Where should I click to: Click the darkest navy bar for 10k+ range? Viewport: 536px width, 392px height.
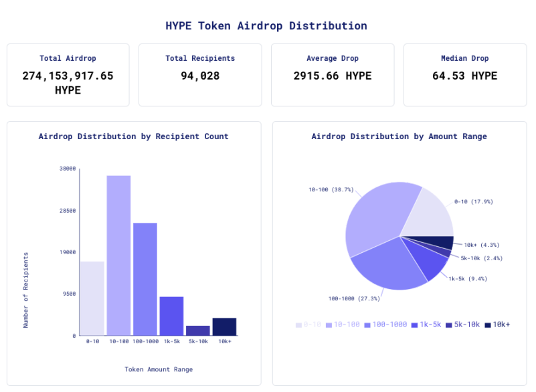pos(226,326)
